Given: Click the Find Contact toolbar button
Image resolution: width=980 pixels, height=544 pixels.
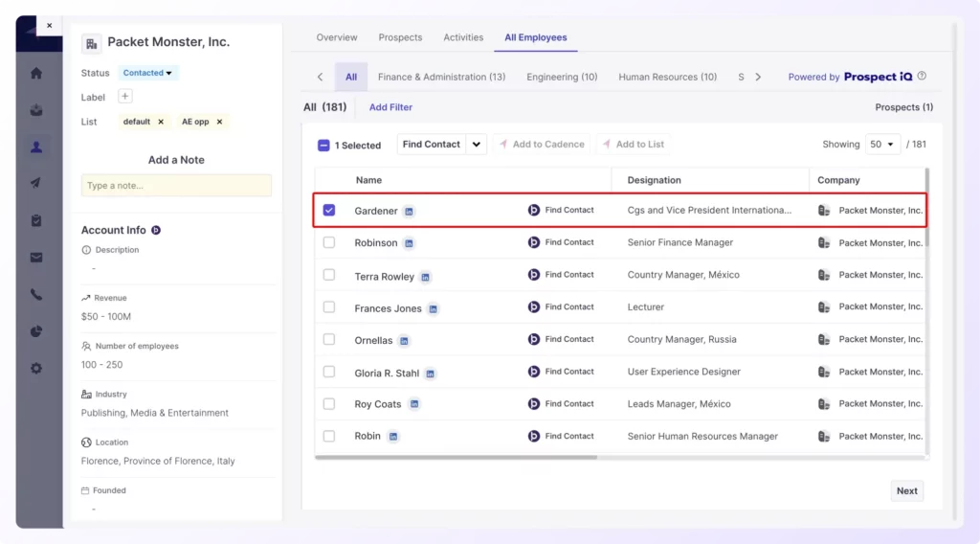Looking at the screenshot, I should click(x=432, y=145).
